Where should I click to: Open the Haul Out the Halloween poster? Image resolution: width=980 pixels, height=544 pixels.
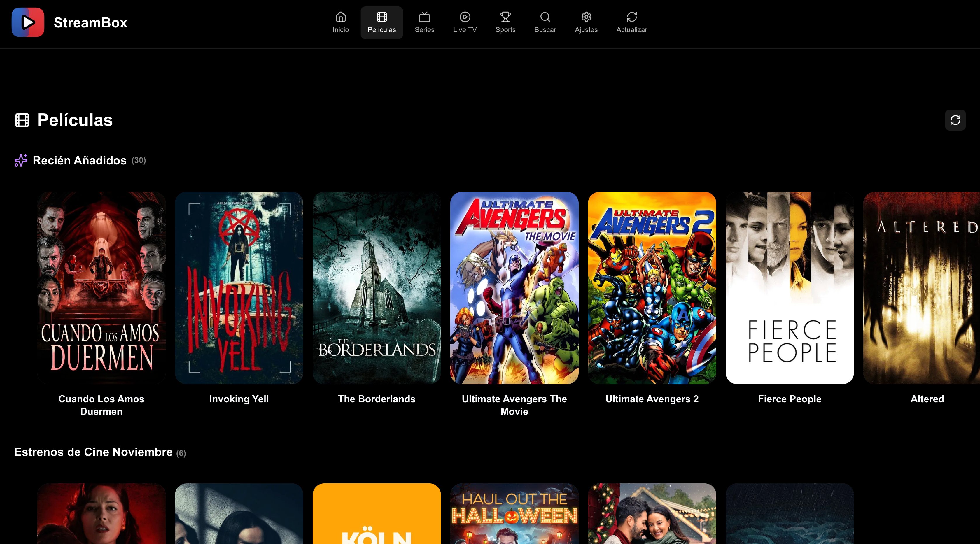pyautogui.click(x=514, y=517)
